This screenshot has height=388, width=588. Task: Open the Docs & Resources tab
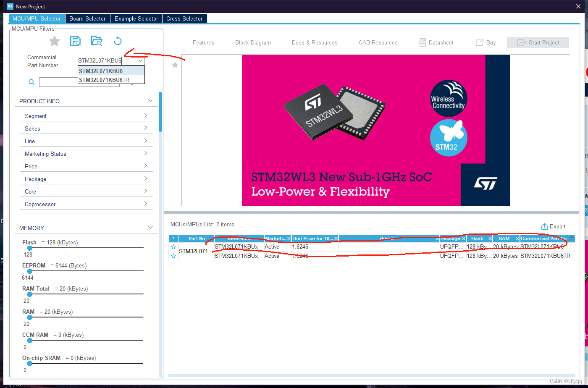(315, 42)
